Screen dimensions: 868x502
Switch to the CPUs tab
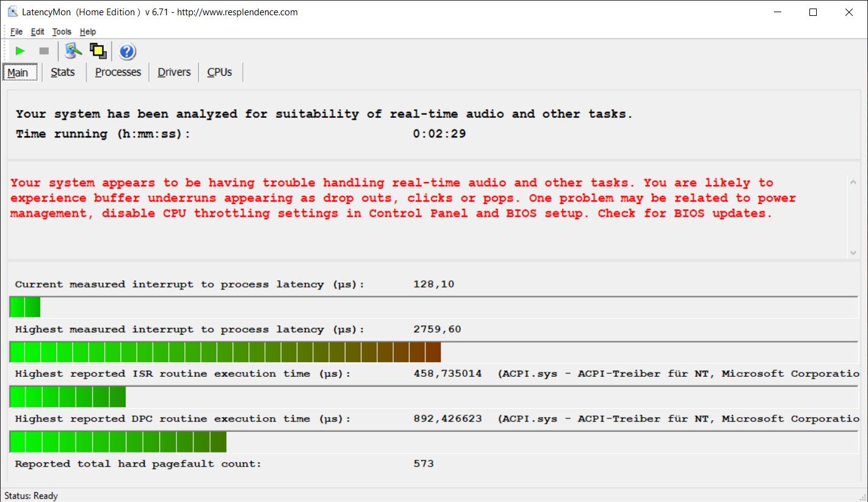pyautogui.click(x=220, y=72)
